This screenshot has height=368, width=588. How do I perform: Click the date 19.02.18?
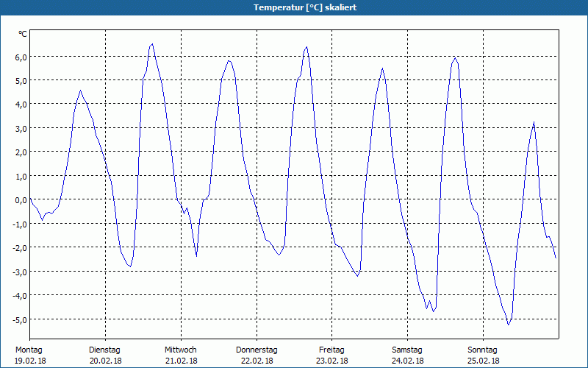(29, 361)
